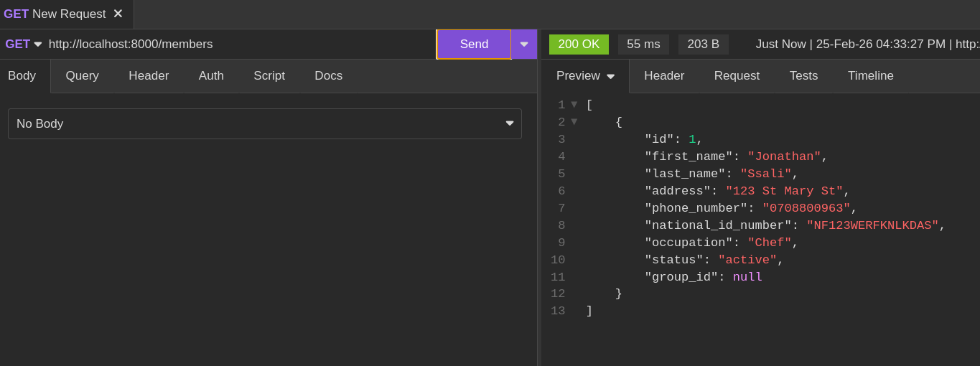980x366 pixels.
Task: Select the Auth tab
Action: point(211,76)
